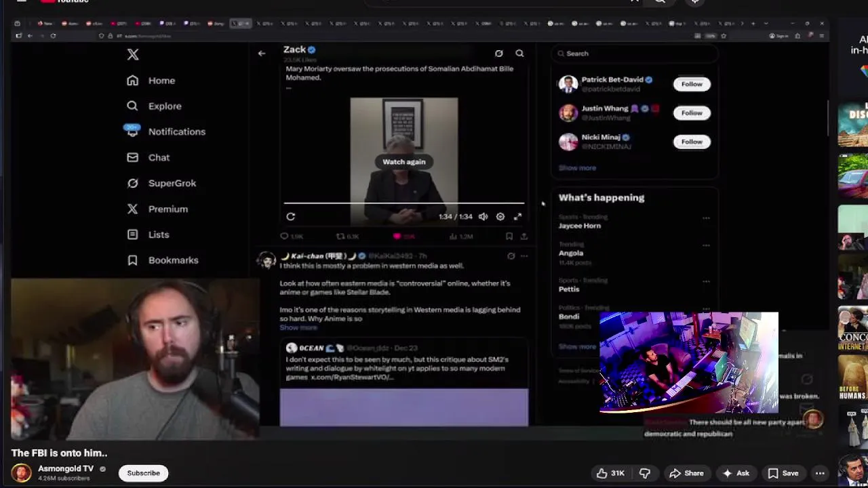The width and height of the screenshot is (868, 488).
Task: Click the X Search input field
Action: pyautogui.click(x=635, y=54)
